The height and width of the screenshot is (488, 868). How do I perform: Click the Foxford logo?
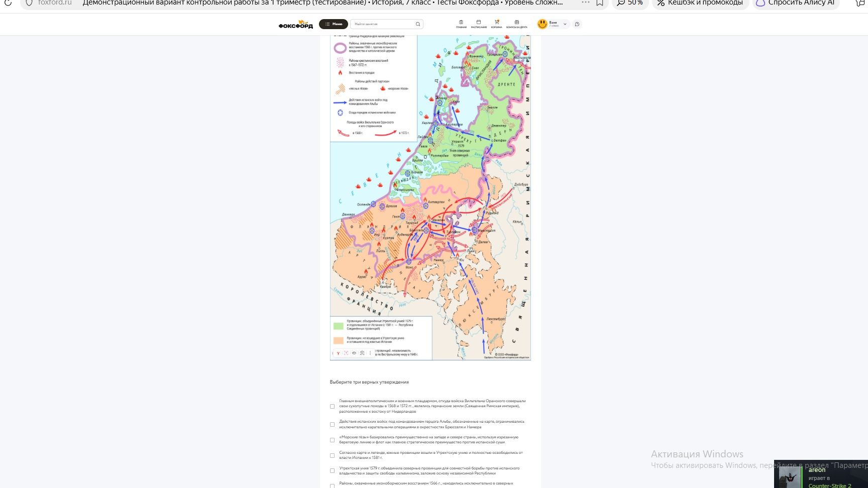[x=296, y=24]
